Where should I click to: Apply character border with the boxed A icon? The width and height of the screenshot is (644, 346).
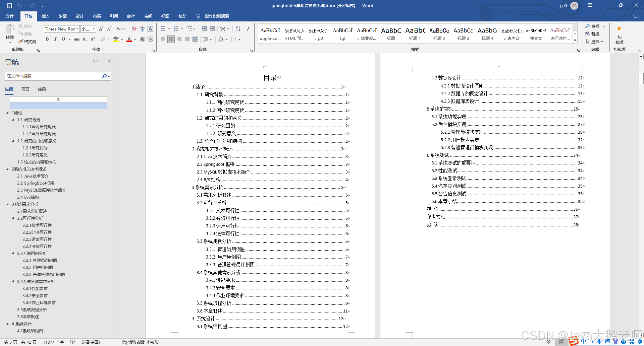(150, 29)
